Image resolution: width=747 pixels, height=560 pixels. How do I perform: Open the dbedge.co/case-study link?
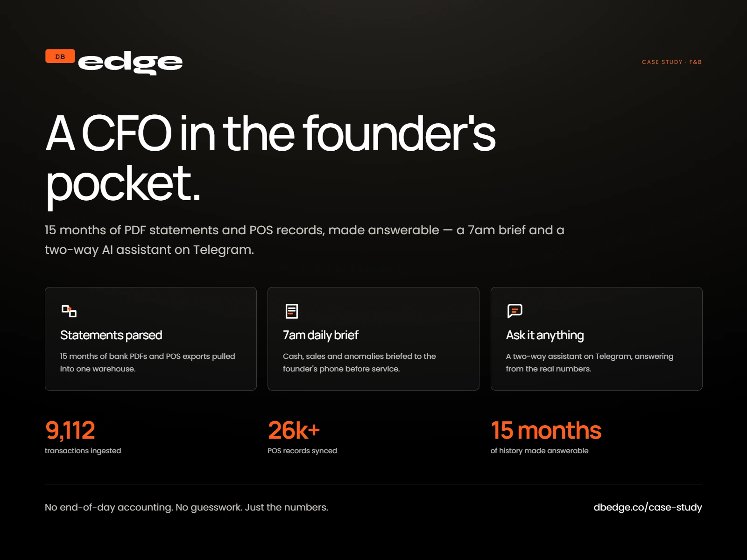(648, 507)
